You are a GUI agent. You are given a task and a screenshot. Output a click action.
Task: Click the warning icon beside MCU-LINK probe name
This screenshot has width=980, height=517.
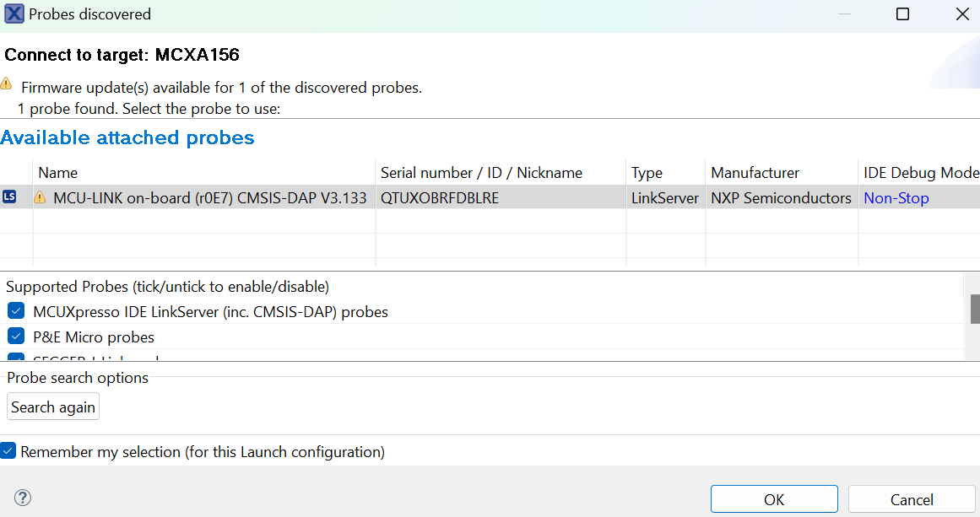(x=40, y=198)
